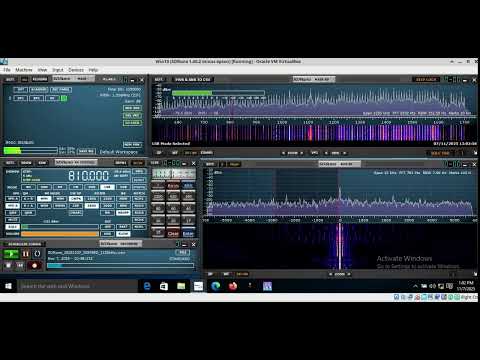The width and height of the screenshot is (480, 360).
Task: Open the VirtualBox Machine menu
Action: (x=24, y=70)
